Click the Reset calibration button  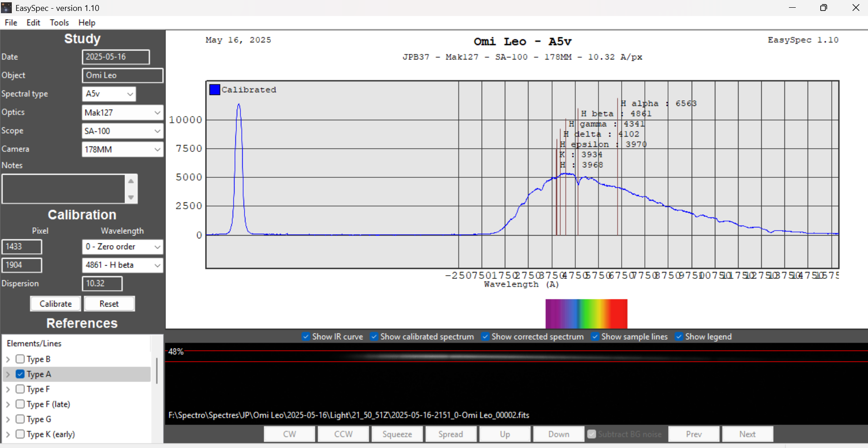coord(109,304)
